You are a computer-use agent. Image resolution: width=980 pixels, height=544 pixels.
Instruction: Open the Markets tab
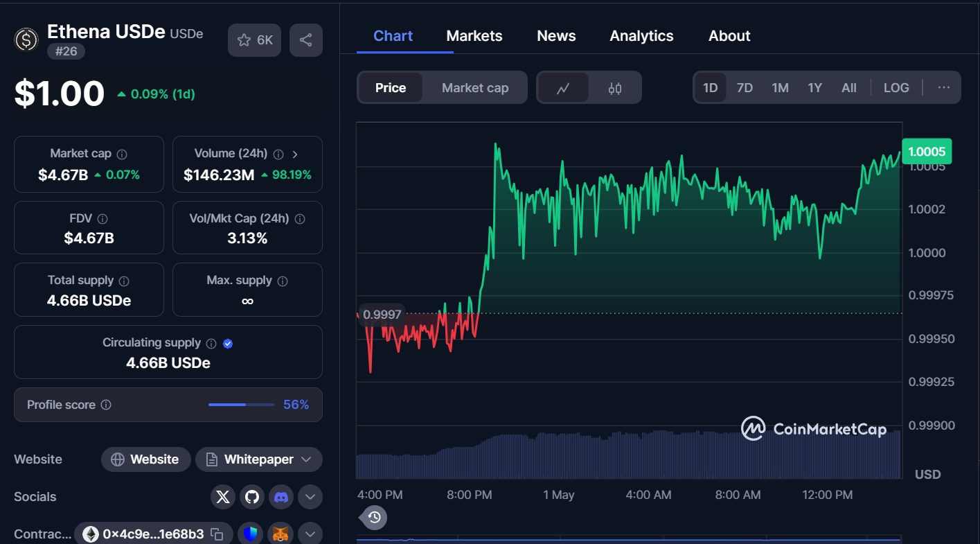pos(474,36)
